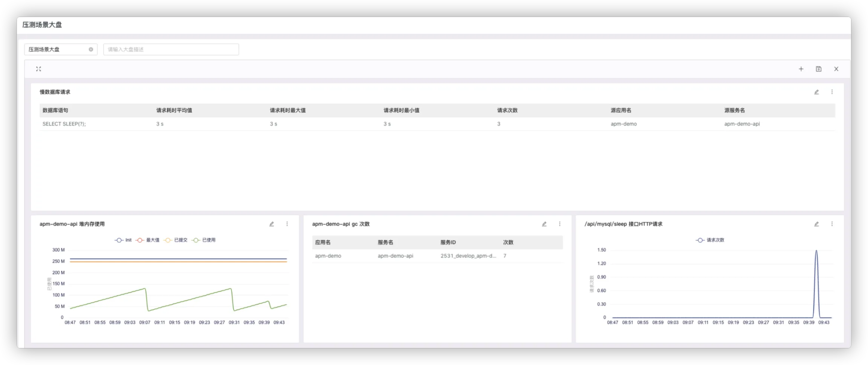
Task: Toggle 最大值 series in legend
Action: coord(148,240)
